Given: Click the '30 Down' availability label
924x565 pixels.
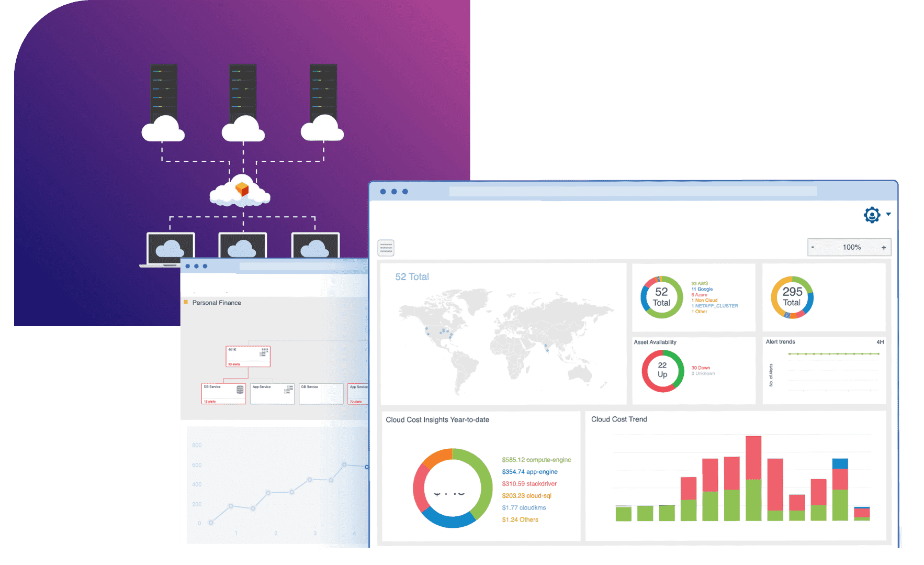Looking at the screenshot, I should [x=701, y=368].
